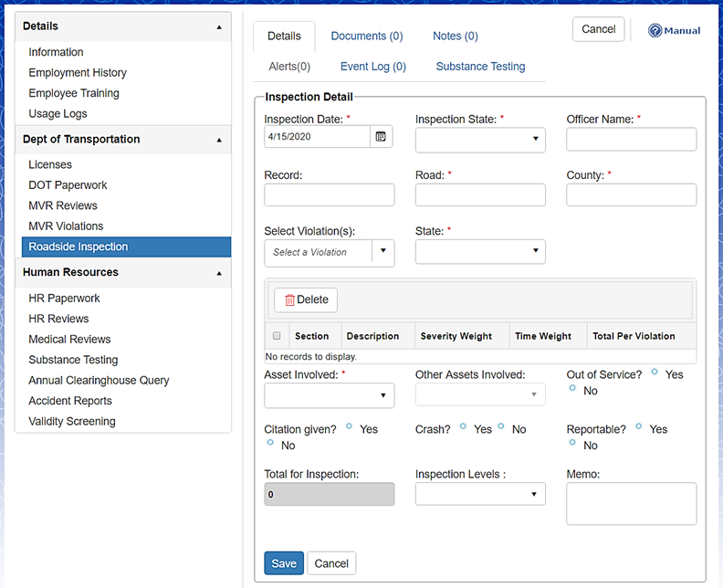Collapse the Dept of Transportation section
The width and height of the screenshot is (723, 588).
pyautogui.click(x=218, y=140)
